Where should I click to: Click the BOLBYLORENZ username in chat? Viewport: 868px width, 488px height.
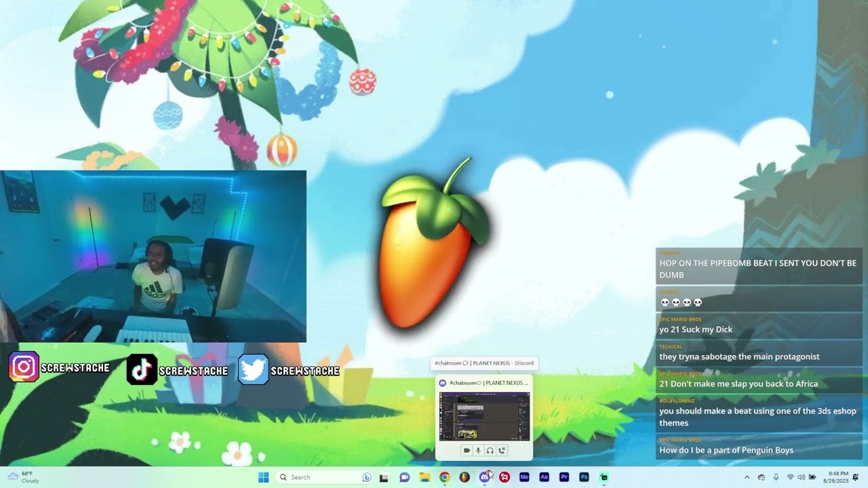[x=675, y=401]
